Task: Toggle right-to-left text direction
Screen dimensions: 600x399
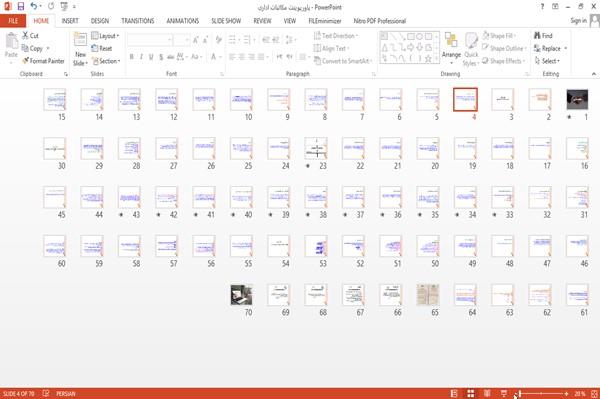Action: [289, 57]
